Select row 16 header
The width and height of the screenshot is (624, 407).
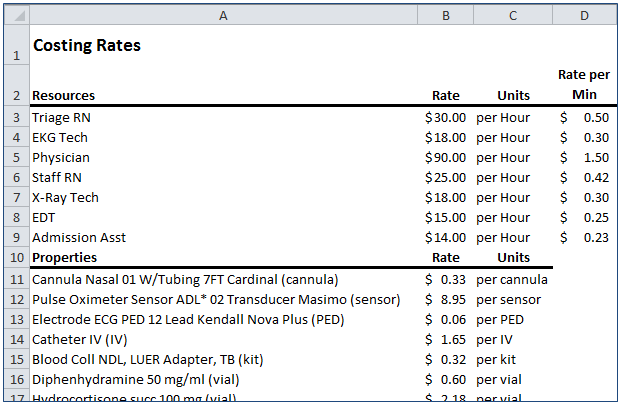click(x=16, y=379)
